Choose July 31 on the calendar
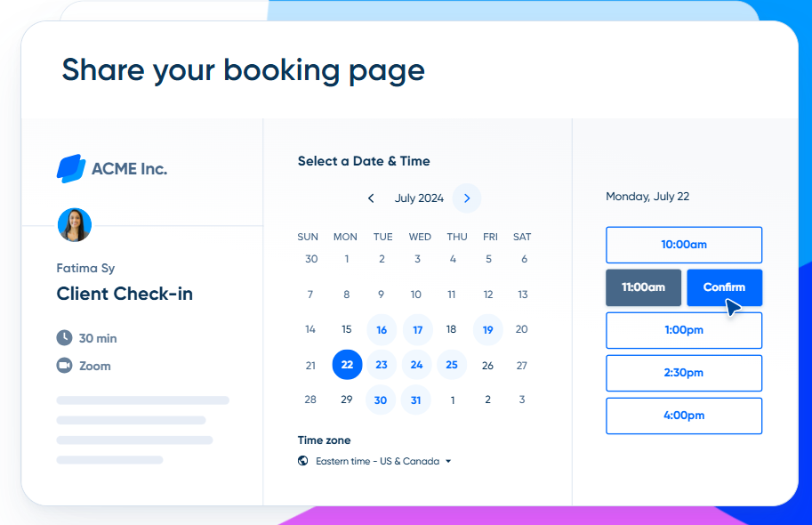This screenshot has height=525, width=812. [x=416, y=400]
